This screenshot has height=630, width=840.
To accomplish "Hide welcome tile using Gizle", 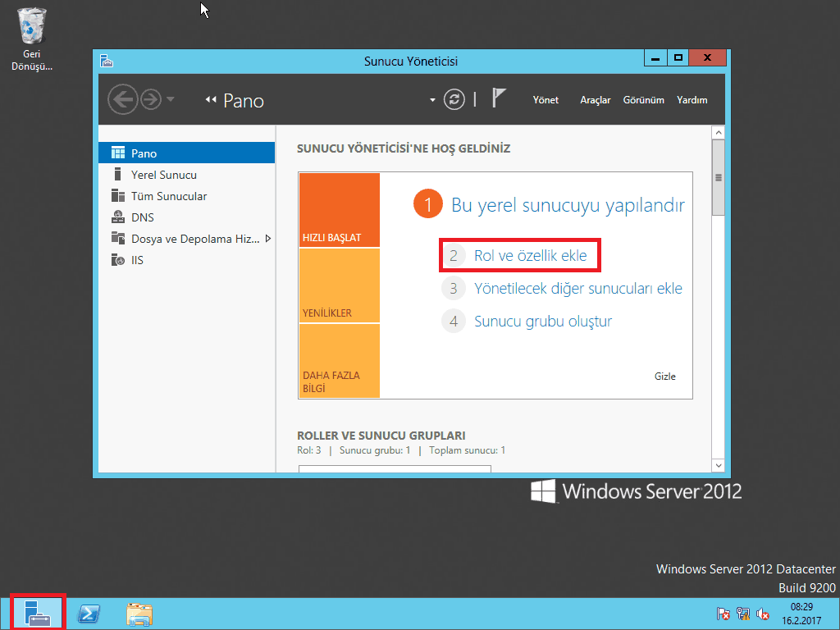I will pyautogui.click(x=664, y=377).
